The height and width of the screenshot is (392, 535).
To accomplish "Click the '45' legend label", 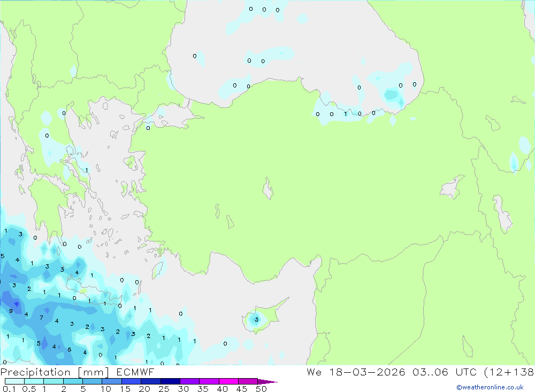I will pyautogui.click(x=242, y=389).
